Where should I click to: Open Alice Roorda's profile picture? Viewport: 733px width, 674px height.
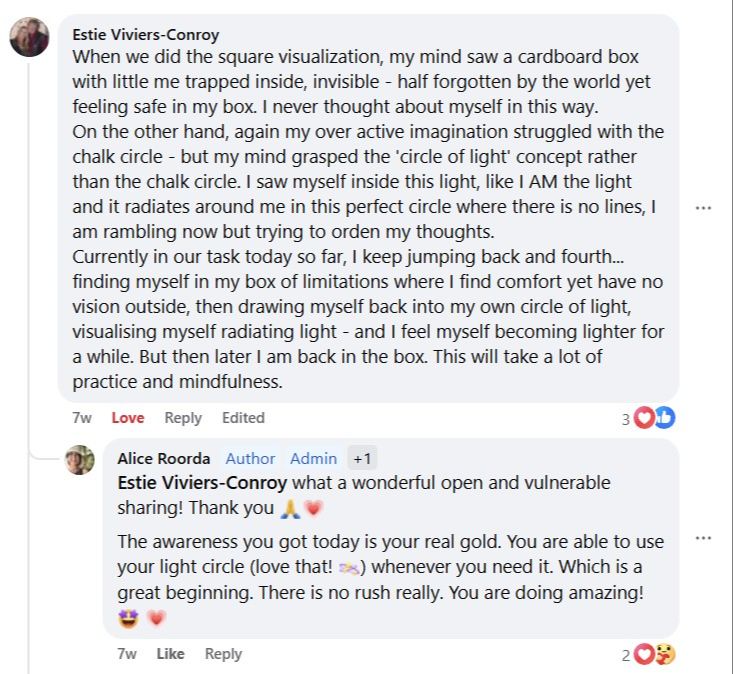[80, 460]
